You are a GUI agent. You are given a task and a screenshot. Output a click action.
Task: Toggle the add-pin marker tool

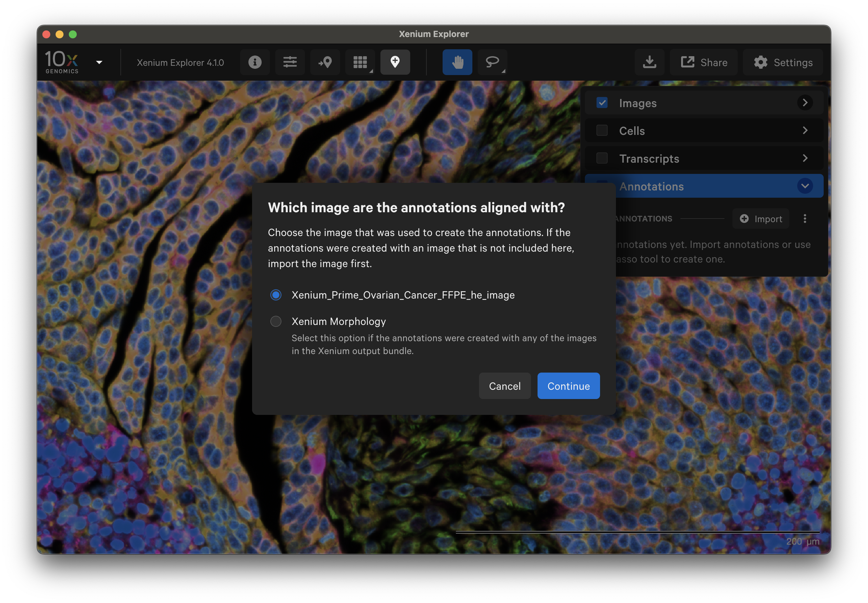pos(395,62)
